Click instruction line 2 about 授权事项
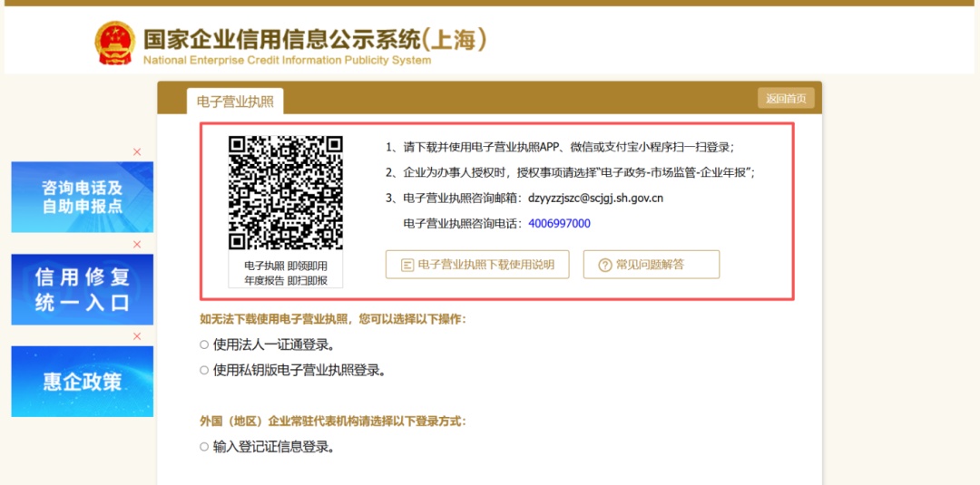The width and height of the screenshot is (980, 485). [x=571, y=173]
